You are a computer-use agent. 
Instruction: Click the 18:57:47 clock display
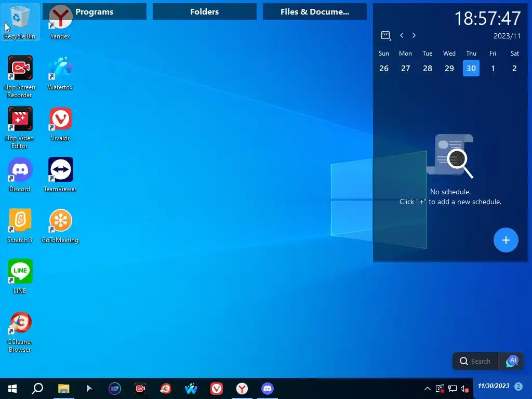487,18
